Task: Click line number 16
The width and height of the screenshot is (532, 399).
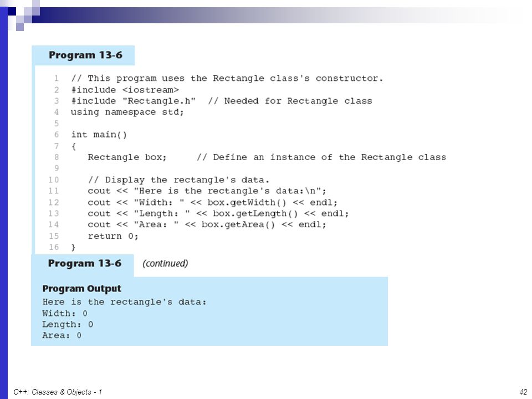Action: pos(54,247)
